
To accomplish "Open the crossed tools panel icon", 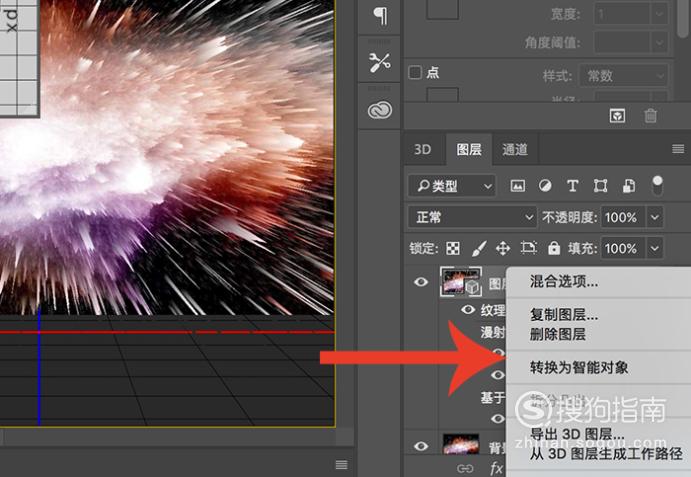I will (x=379, y=63).
